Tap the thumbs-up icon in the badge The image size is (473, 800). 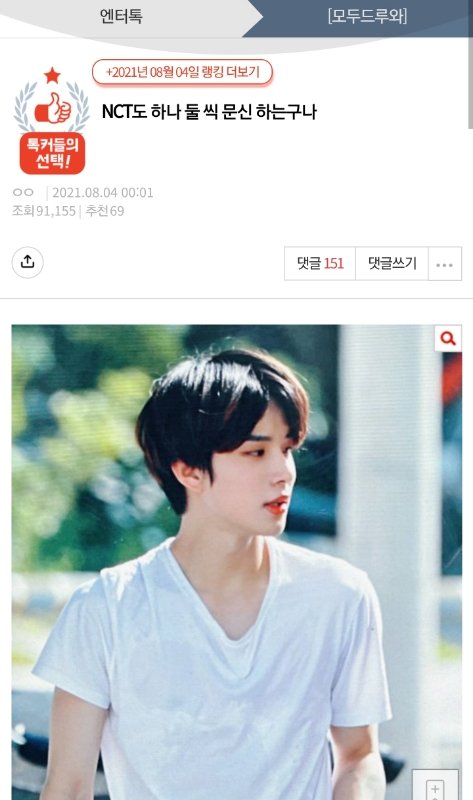[x=53, y=108]
